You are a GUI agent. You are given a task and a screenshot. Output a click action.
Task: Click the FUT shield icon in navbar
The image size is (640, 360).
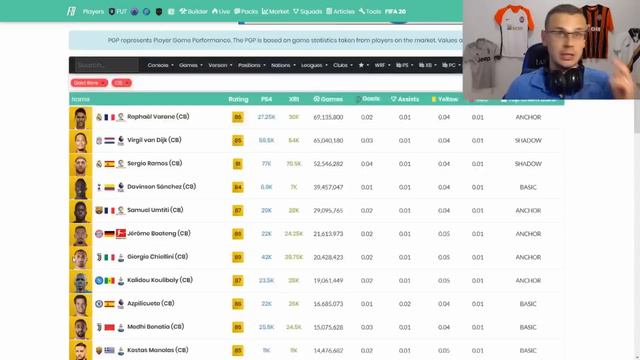click(111, 11)
